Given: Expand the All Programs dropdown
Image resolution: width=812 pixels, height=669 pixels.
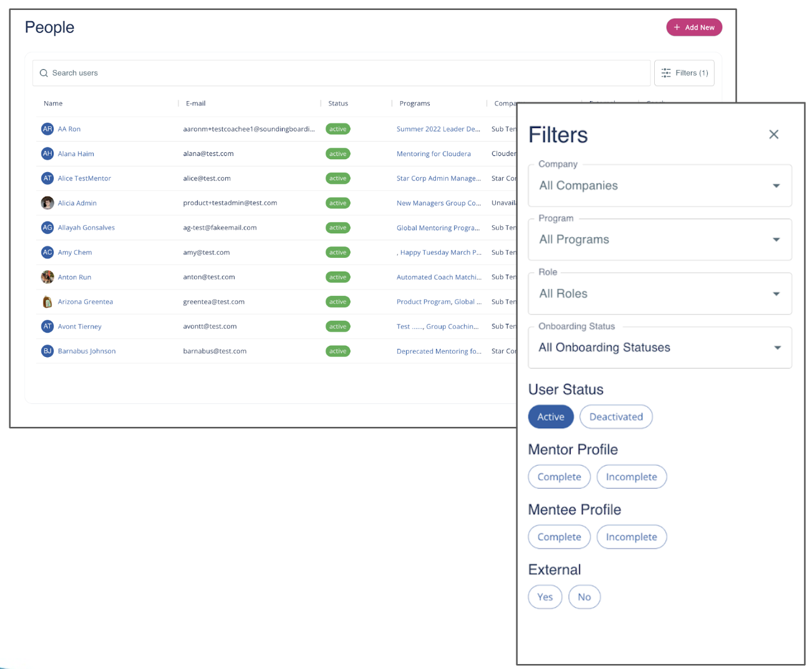Looking at the screenshot, I should pos(659,240).
